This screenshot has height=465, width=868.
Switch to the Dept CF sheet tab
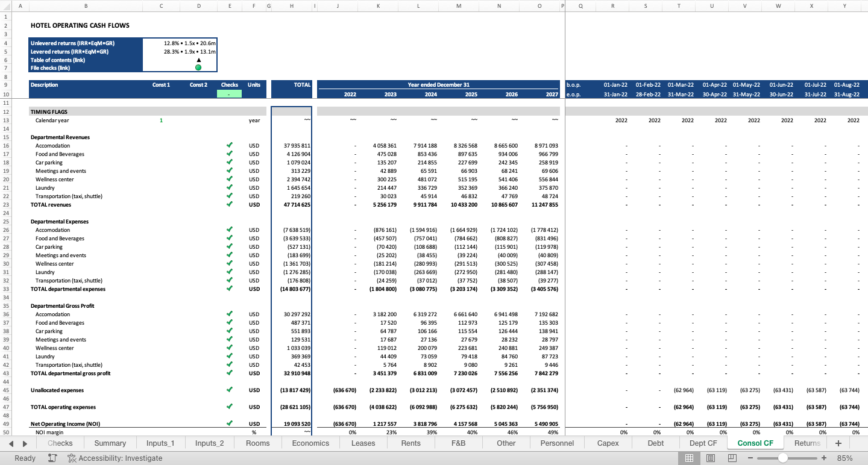[x=703, y=443]
